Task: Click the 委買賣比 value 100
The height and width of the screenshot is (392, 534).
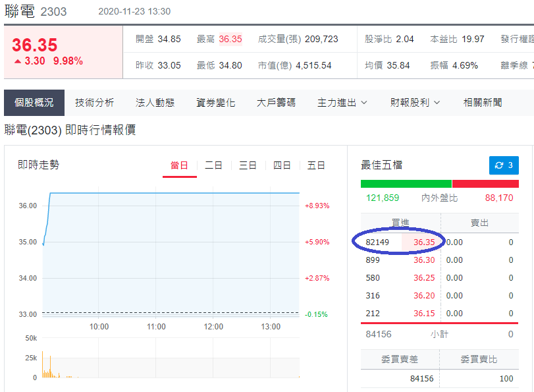Action: pos(506,379)
